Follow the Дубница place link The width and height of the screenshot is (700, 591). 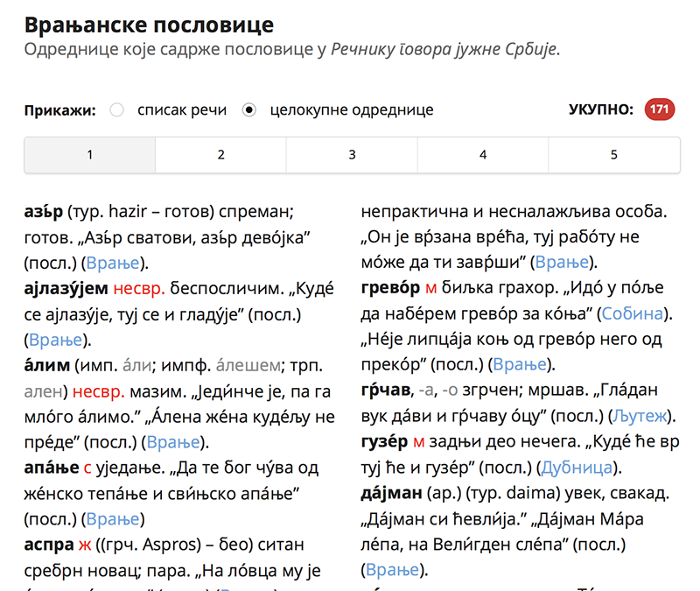tap(577, 466)
